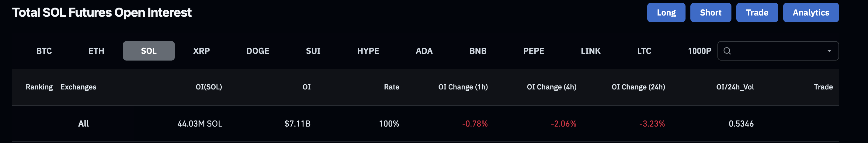Sort by OI Change (24h) column header
The height and width of the screenshot is (143, 868).
click(638, 87)
